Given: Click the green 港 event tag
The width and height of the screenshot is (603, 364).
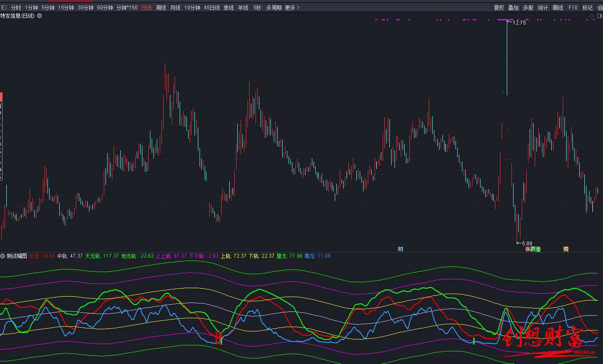Looking at the screenshot, I should (x=538, y=249).
